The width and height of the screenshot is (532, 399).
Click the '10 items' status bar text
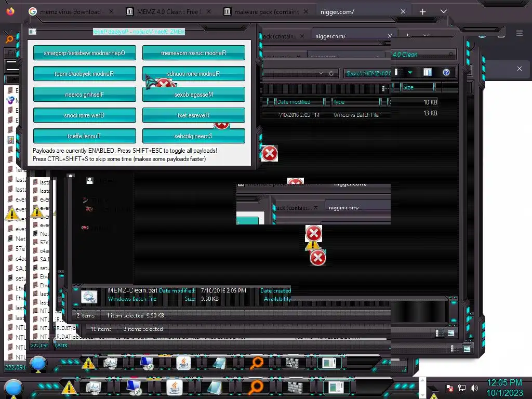[x=101, y=329]
